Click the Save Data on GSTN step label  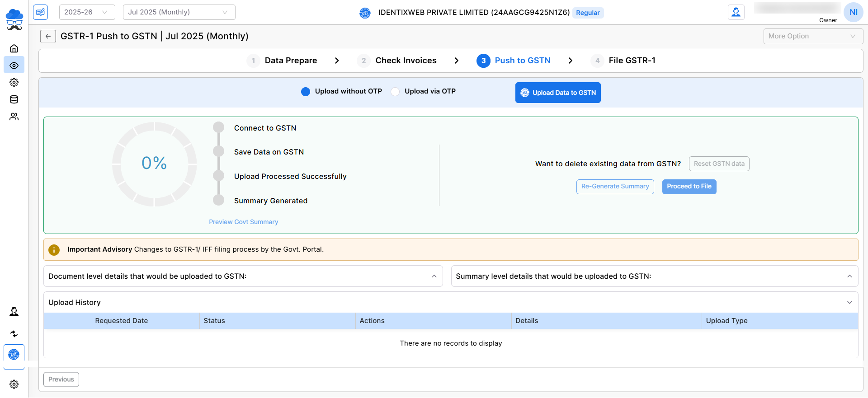(x=269, y=152)
